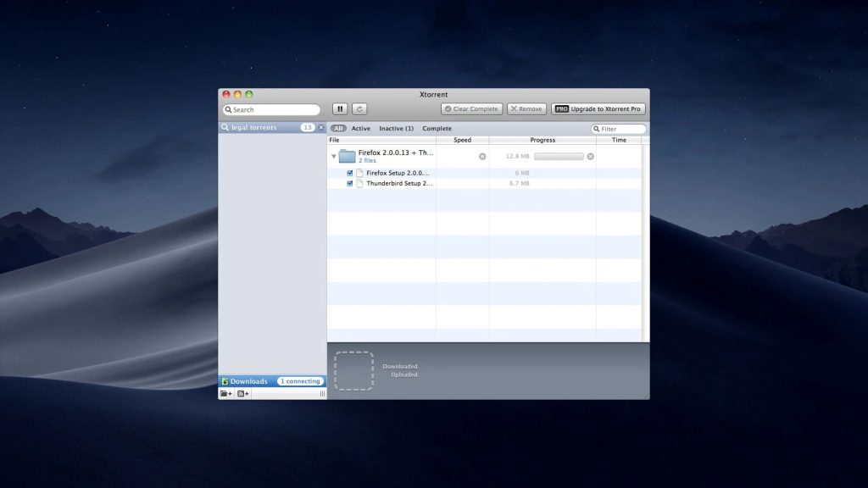Add a new folder with the folder-plus button
This screenshot has width=868, height=488.
coord(225,393)
